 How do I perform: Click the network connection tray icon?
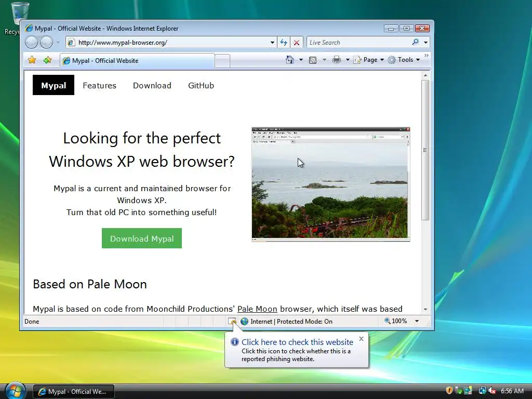482,391
